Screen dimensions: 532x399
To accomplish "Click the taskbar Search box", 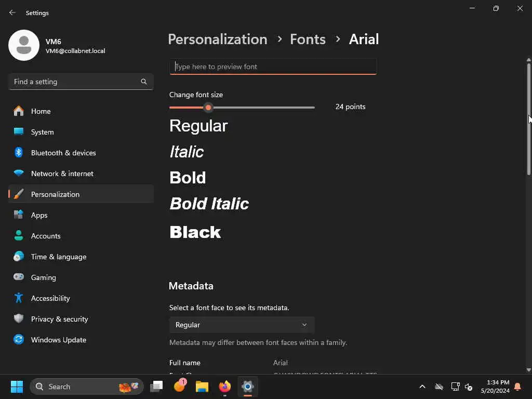I will 87,387.
